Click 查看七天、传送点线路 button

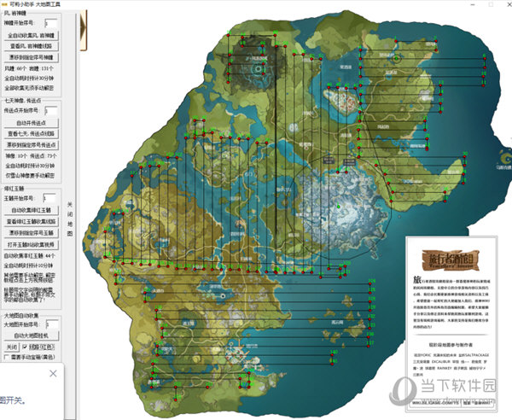(x=32, y=133)
